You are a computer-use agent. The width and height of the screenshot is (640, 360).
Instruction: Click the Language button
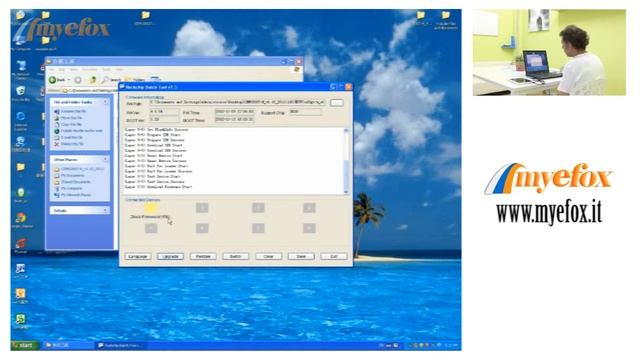pos(138,256)
